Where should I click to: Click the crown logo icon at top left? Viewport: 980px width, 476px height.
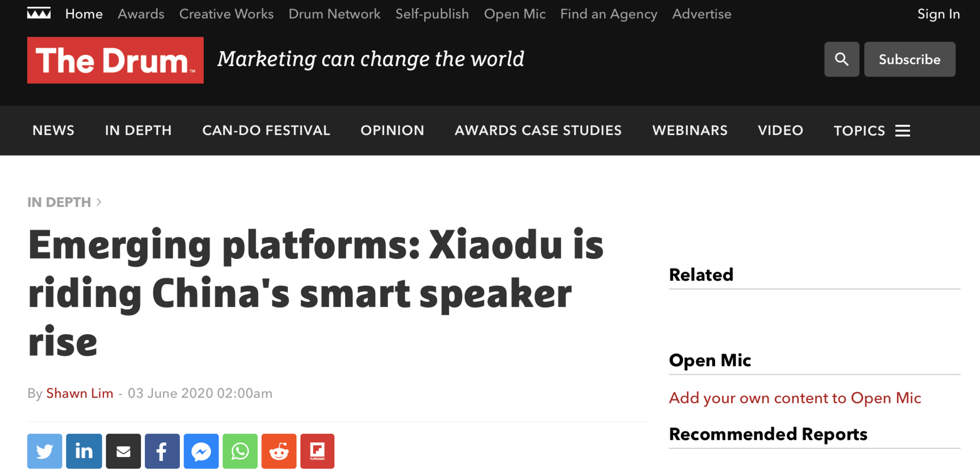pyautogui.click(x=39, y=14)
